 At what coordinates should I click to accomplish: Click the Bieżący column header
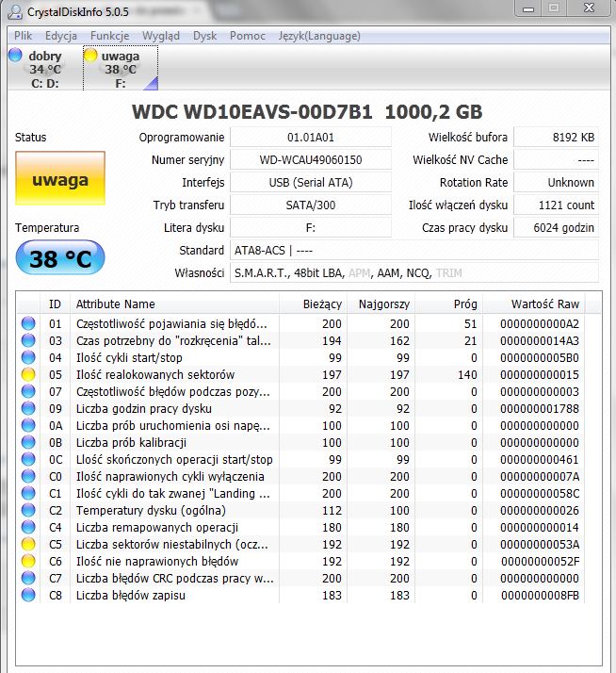pos(313,304)
